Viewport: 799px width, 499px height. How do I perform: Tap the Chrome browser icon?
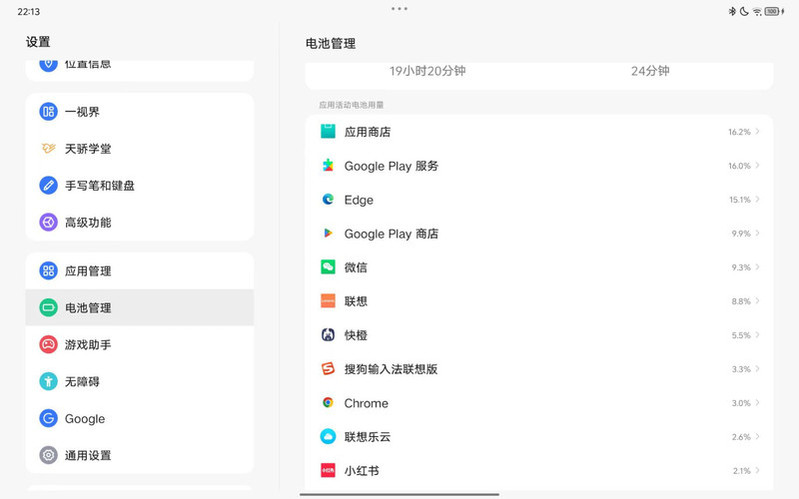328,403
